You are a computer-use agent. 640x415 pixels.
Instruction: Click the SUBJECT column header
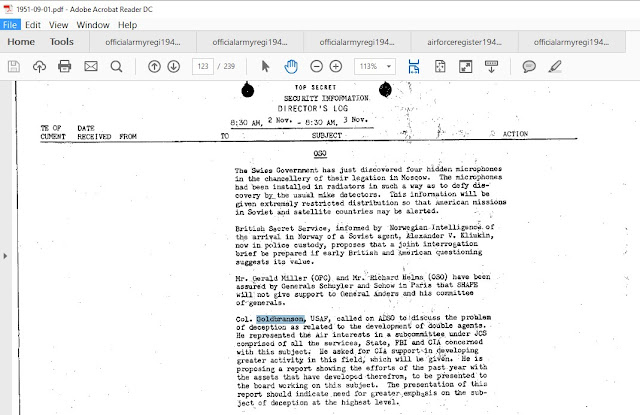[x=327, y=135]
